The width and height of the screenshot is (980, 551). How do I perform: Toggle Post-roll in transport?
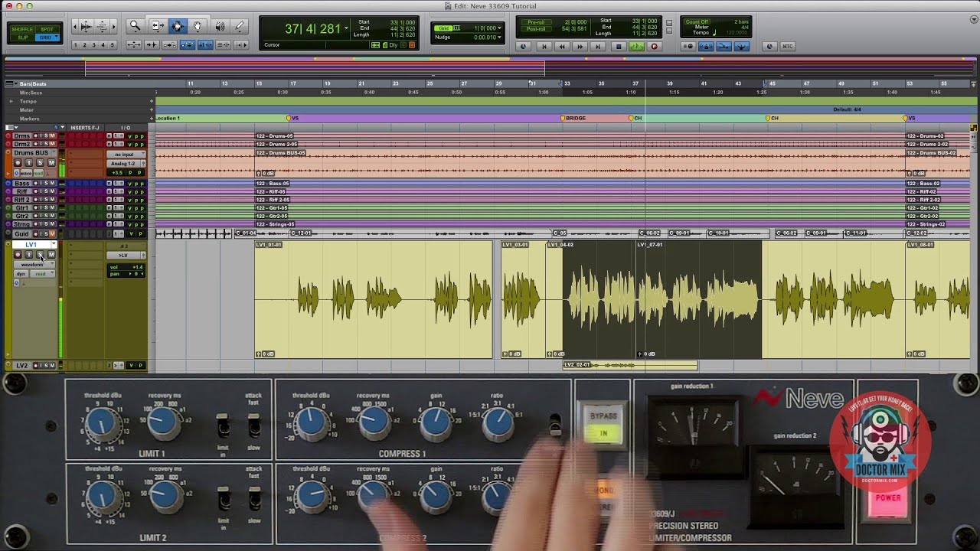pos(536,28)
